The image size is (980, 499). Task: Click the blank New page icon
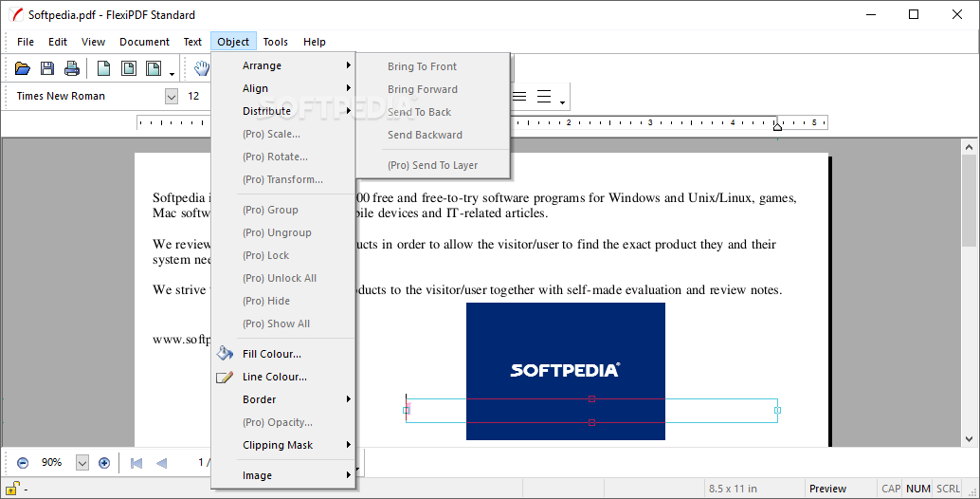click(x=103, y=68)
